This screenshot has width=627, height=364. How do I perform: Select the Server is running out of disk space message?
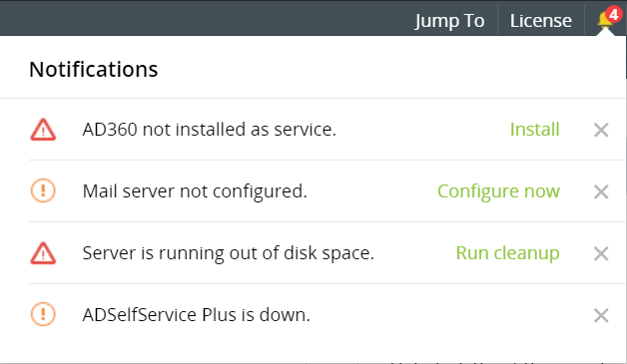pos(229,253)
